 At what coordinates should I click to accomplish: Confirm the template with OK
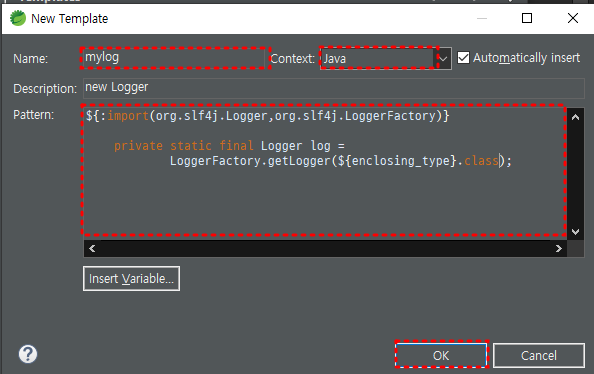point(441,355)
